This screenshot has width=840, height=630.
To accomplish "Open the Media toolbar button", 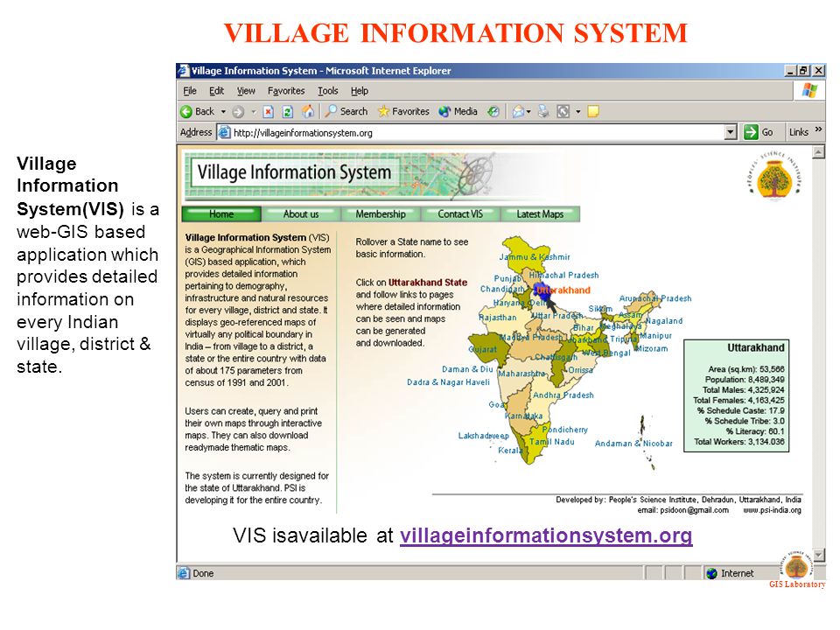I will (x=458, y=111).
